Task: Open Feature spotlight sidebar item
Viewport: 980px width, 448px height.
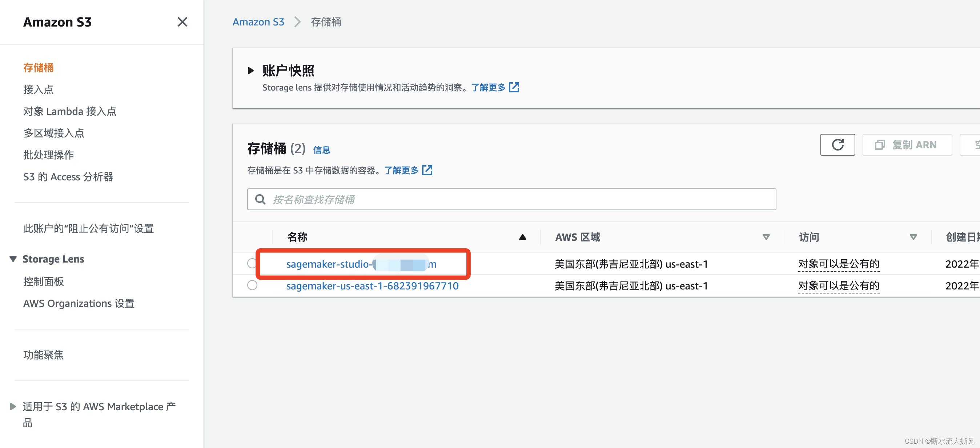Action: (x=43, y=355)
